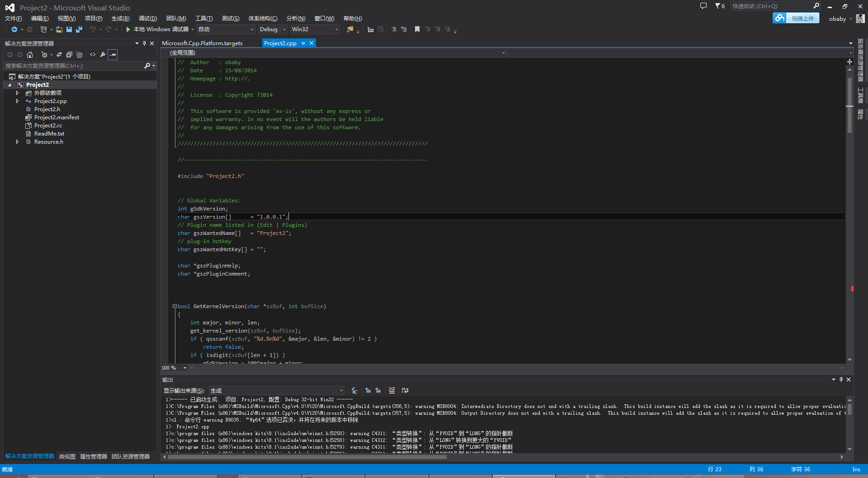Toggle word wrap in Output panel
Image resolution: width=868 pixels, height=478 pixels.
405,390
